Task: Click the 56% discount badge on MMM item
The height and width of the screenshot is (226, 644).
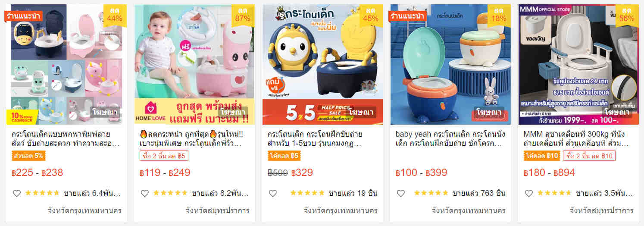Action: [626, 14]
